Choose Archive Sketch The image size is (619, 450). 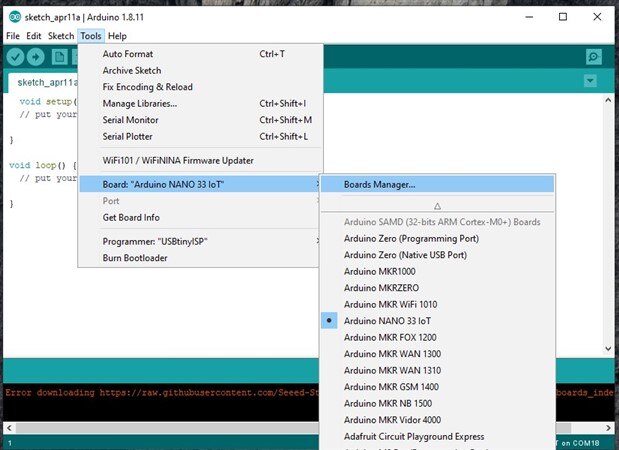[201, 71]
